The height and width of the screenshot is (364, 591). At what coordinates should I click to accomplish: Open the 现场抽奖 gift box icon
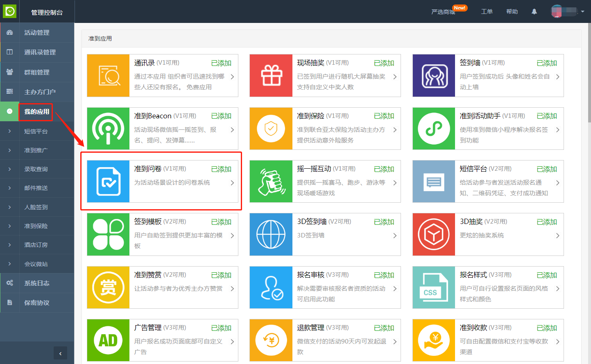[x=271, y=76]
